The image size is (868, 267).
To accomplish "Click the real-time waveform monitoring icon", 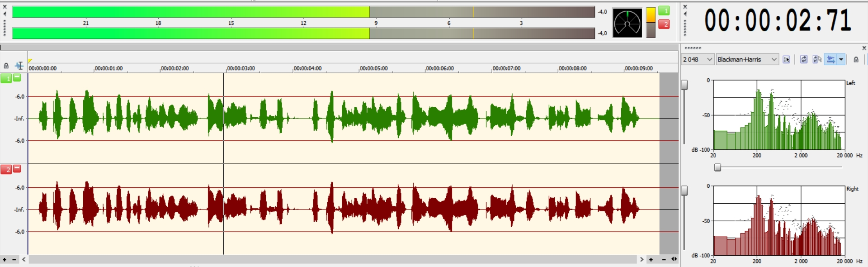I will (x=830, y=60).
